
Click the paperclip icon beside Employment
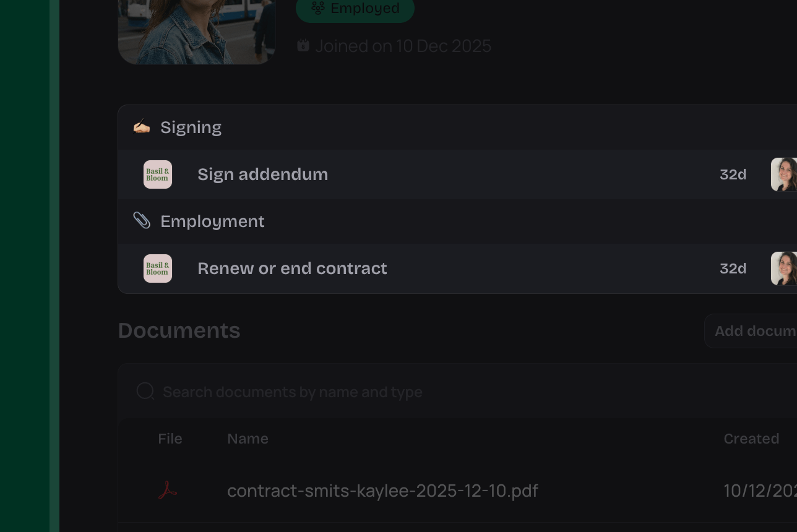(x=142, y=221)
